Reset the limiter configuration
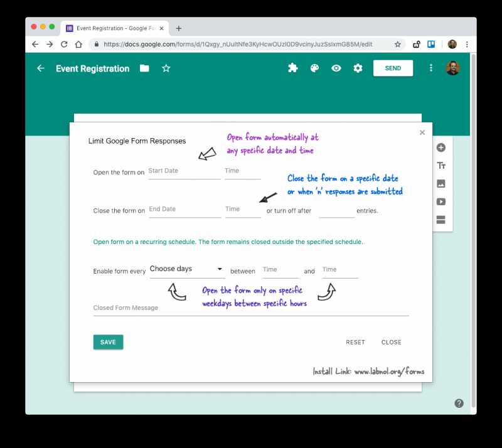This screenshot has width=502, height=448. coord(355,342)
